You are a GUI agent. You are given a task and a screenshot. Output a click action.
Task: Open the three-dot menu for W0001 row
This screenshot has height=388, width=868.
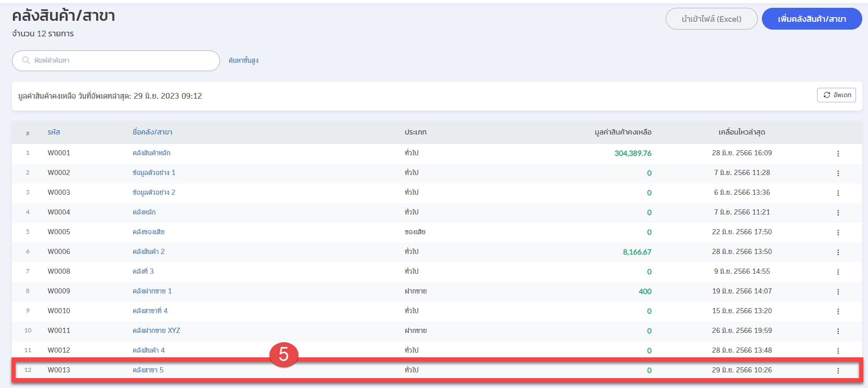pyautogui.click(x=837, y=153)
